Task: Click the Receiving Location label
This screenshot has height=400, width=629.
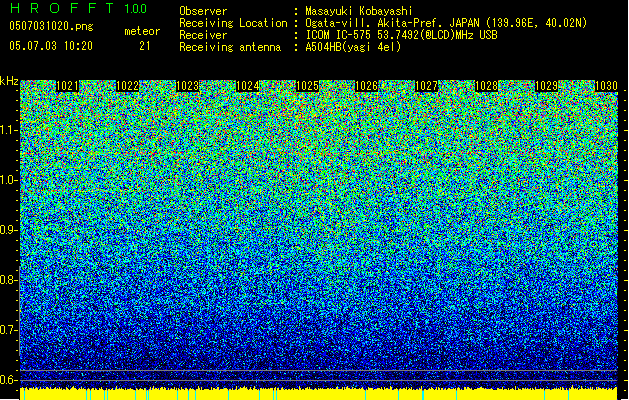Action: click(233, 23)
